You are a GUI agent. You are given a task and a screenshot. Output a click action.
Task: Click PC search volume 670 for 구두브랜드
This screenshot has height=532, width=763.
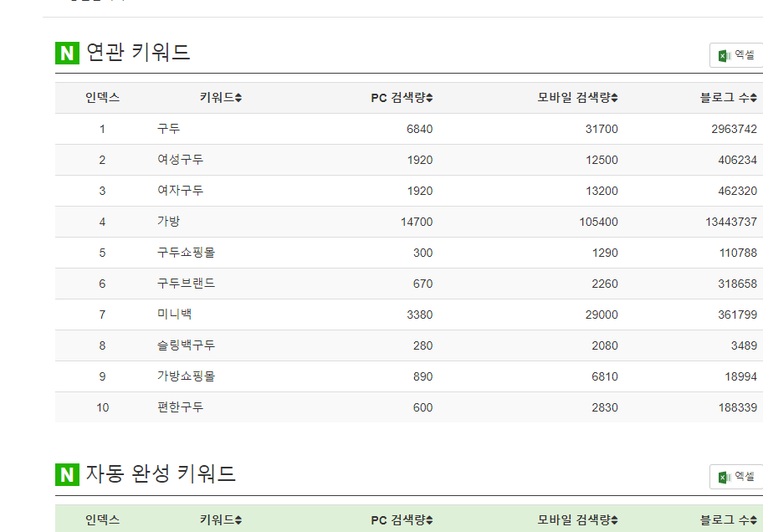pyautogui.click(x=422, y=284)
